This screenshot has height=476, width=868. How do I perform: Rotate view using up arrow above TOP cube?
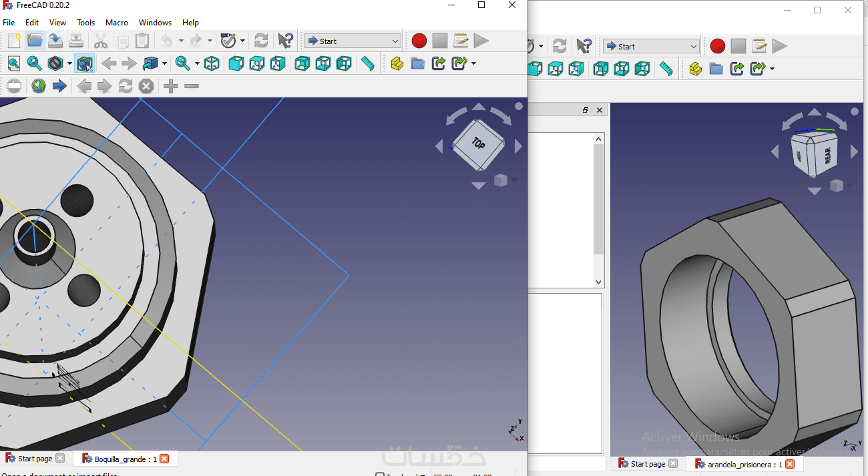pyautogui.click(x=479, y=107)
